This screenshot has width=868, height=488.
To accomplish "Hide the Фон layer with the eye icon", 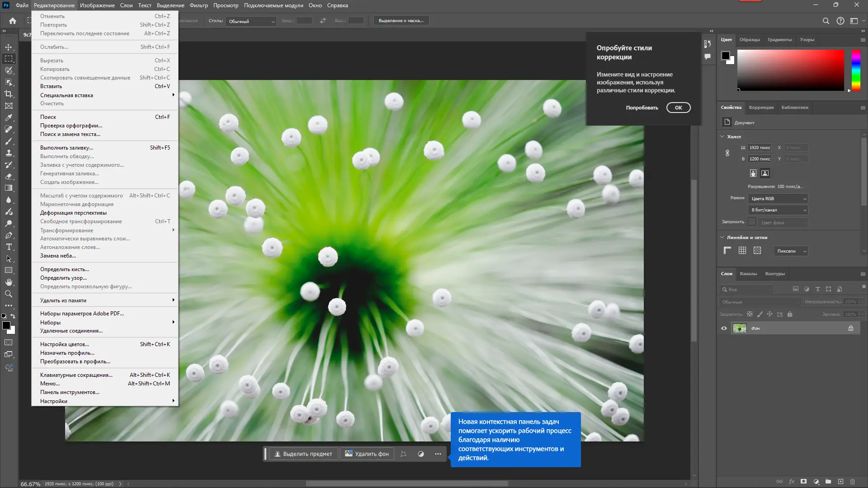I will [x=724, y=328].
